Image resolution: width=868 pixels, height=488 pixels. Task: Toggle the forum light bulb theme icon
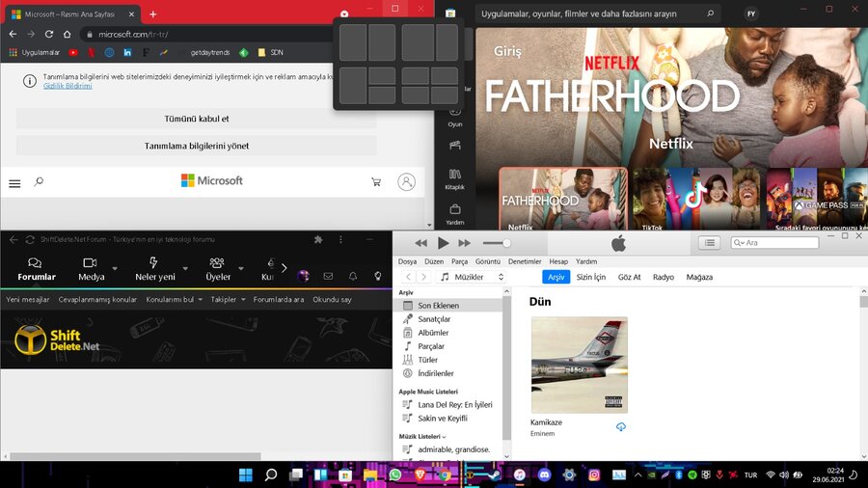pyautogui.click(x=378, y=277)
